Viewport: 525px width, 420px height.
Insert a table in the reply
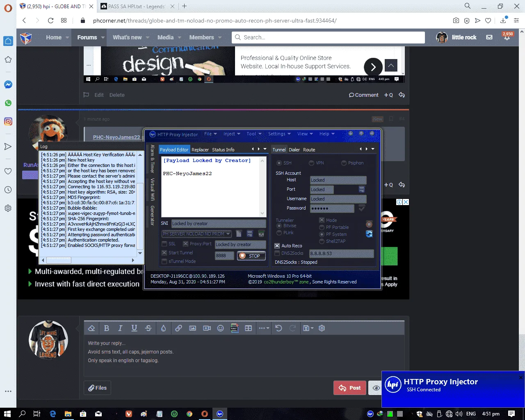[x=248, y=328]
